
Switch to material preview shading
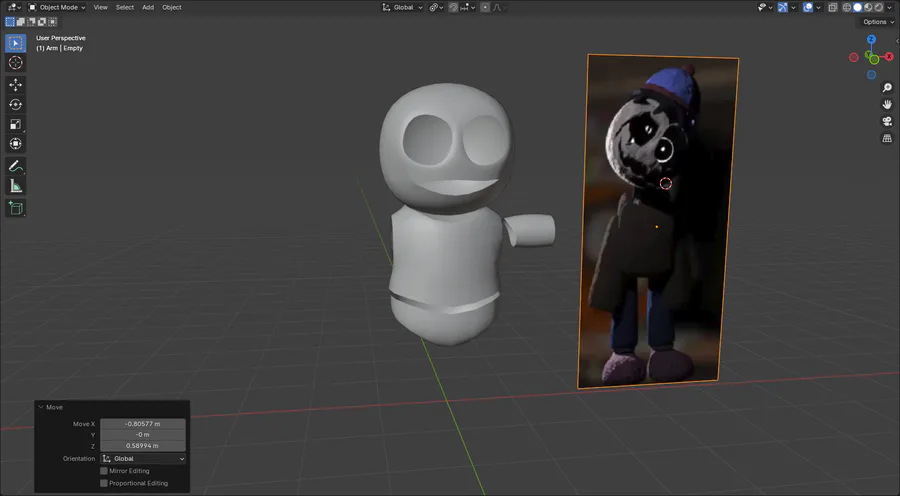[868, 7]
